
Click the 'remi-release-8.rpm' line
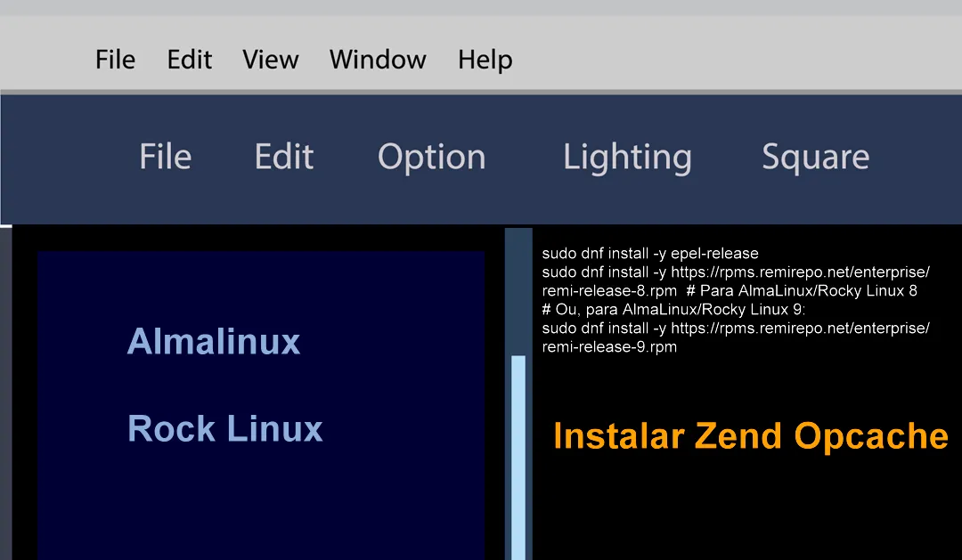click(x=730, y=291)
